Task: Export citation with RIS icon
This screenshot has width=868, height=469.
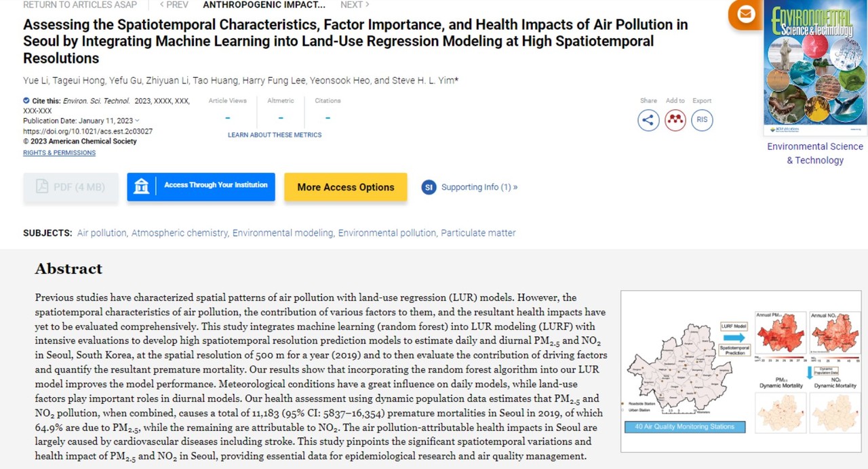Action: coord(702,120)
